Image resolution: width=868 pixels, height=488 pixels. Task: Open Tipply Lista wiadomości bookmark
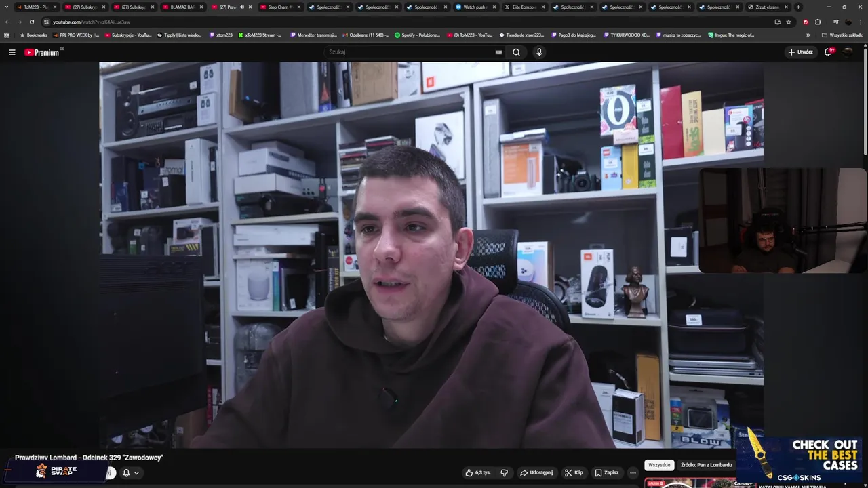point(179,35)
